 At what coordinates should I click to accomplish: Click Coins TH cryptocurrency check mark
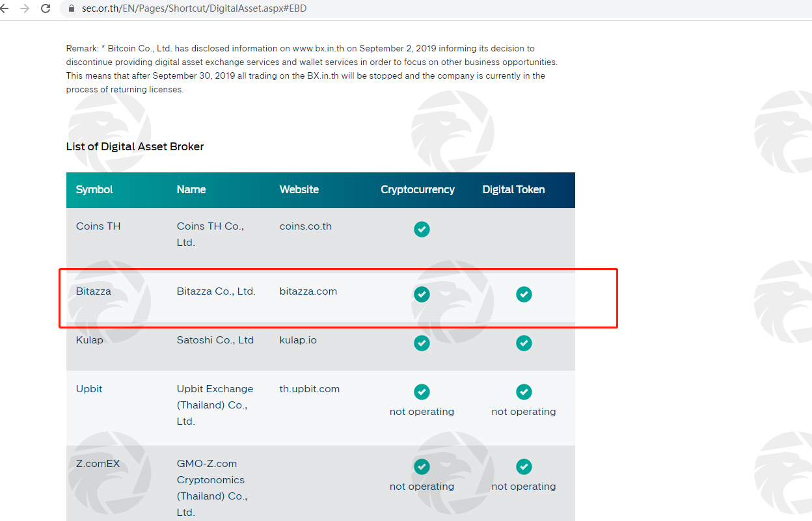pos(422,229)
